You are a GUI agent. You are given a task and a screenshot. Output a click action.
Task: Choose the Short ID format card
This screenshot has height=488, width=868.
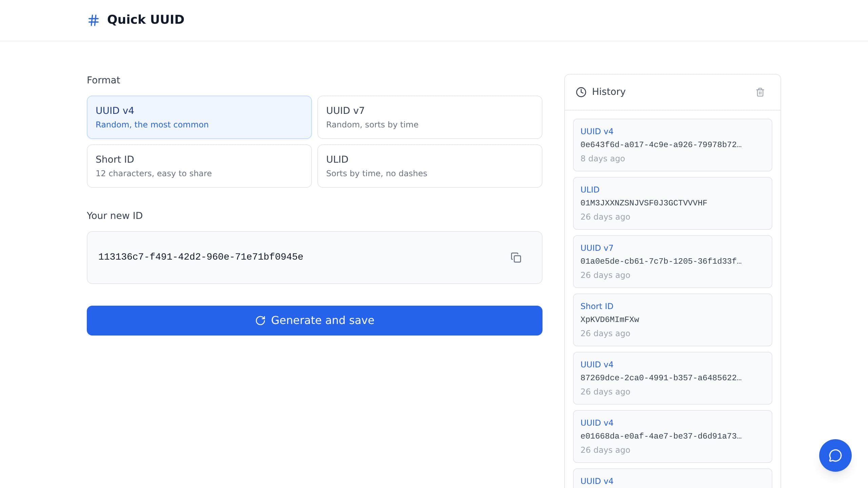click(199, 166)
